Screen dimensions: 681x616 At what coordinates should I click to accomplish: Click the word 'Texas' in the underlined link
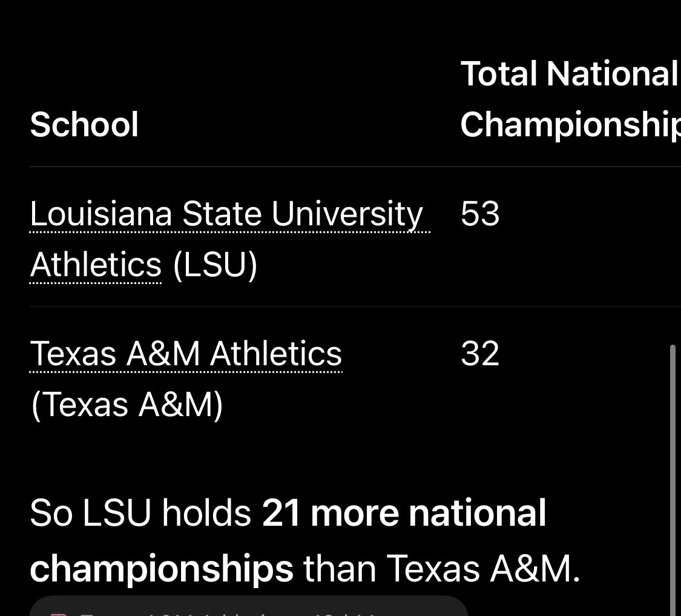[73, 354]
